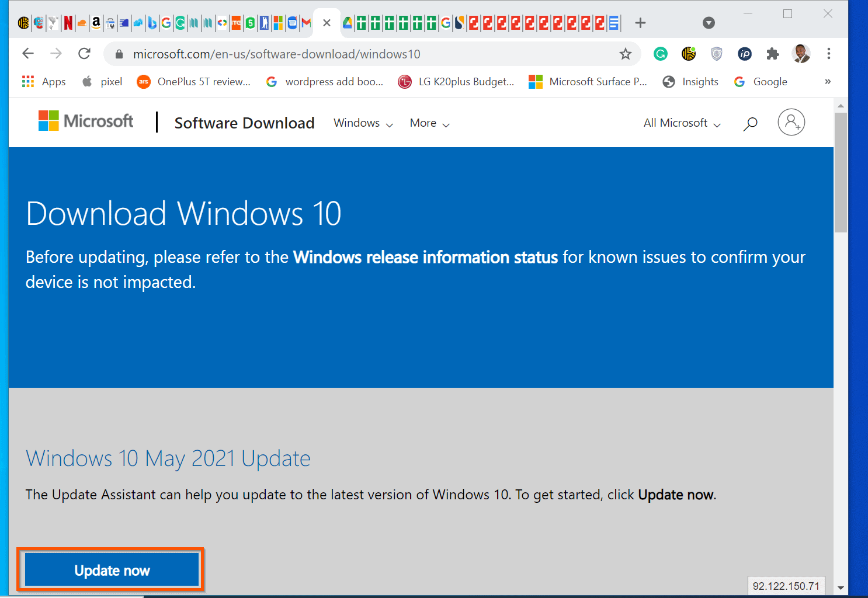Open the pixel bookmark
868x598 pixels.
(x=102, y=82)
